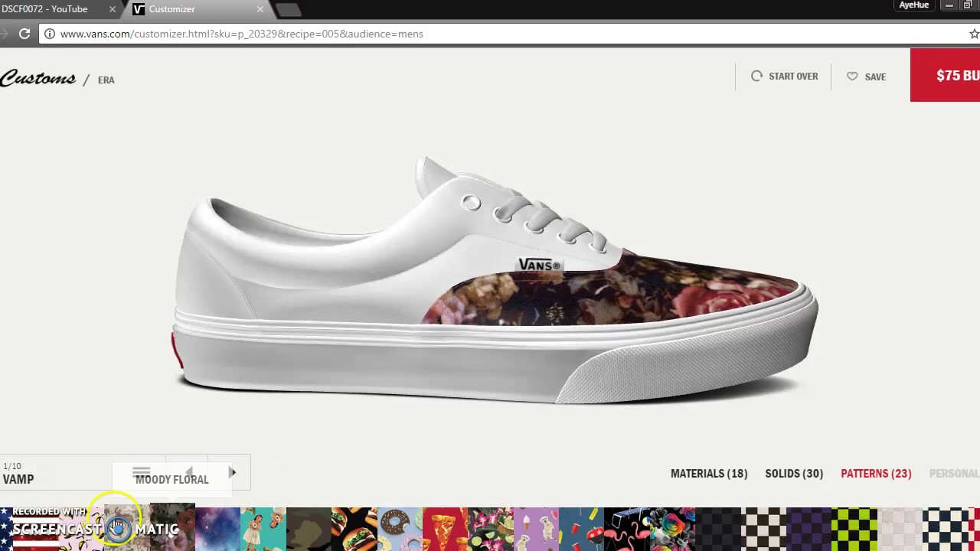Open a new browser tab
980x551 pixels.
click(x=289, y=10)
